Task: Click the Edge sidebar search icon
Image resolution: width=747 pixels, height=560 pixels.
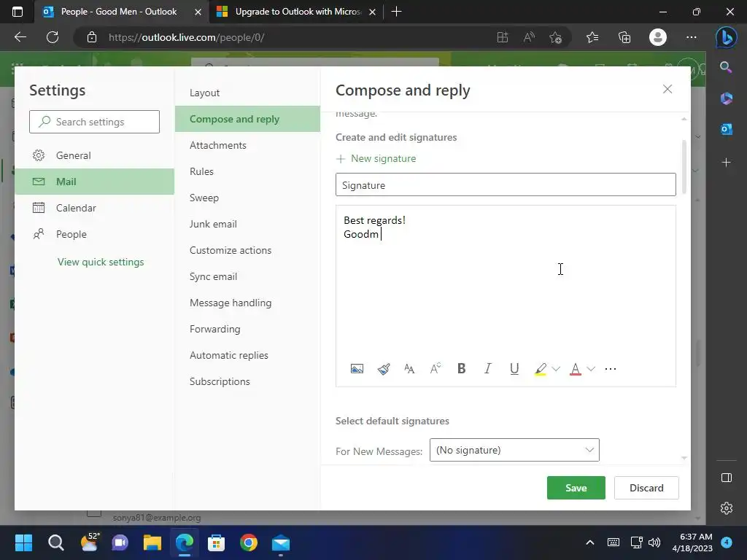Action: [x=726, y=67]
